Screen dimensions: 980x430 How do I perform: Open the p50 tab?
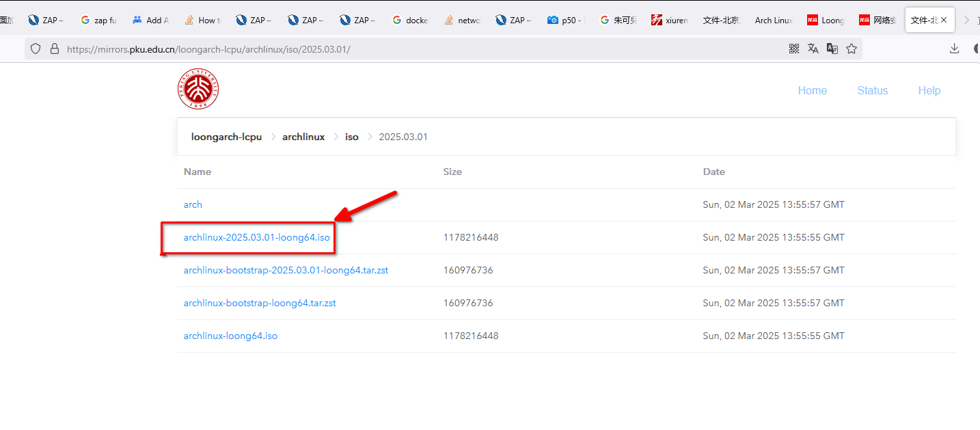(566, 21)
